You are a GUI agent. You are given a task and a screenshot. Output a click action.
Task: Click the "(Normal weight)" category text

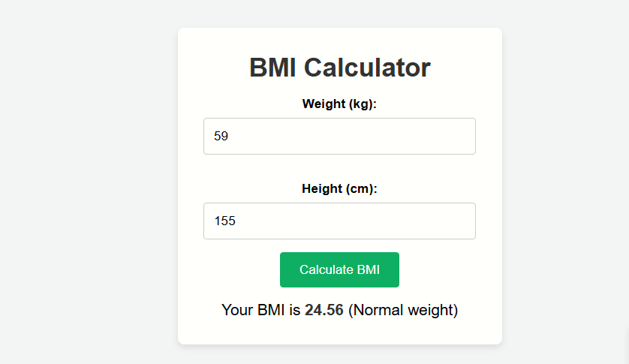coord(403,310)
